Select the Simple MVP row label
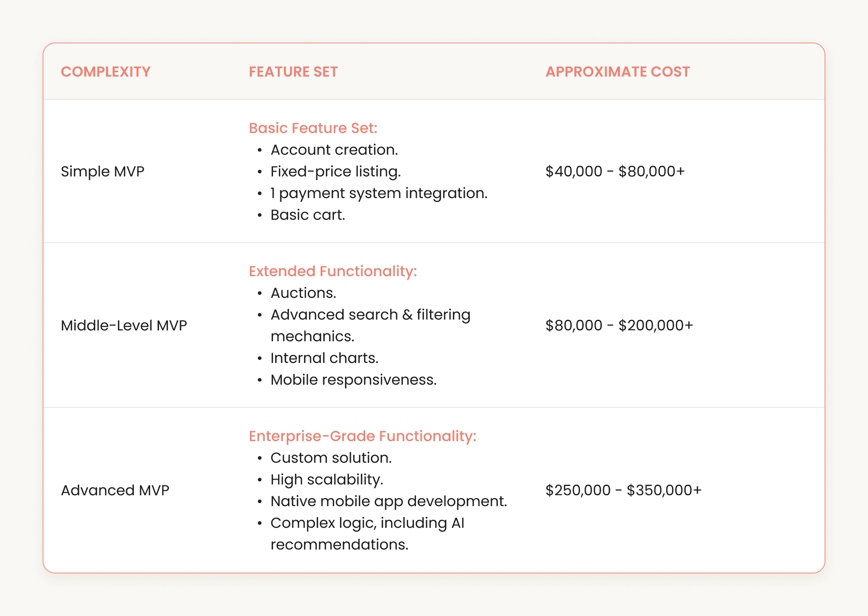Screen dimensions: 868x616 tap(103, 172)
